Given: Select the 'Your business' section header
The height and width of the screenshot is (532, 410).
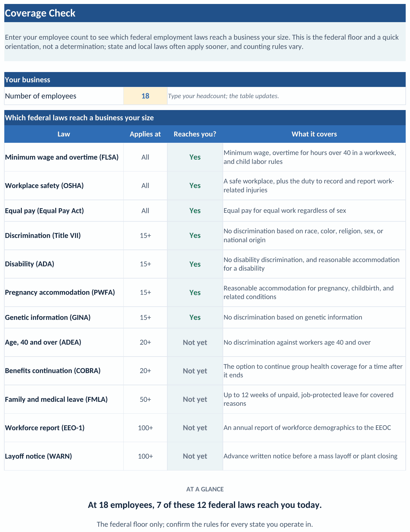Looking at the screenshot, I should coord(205,80).
